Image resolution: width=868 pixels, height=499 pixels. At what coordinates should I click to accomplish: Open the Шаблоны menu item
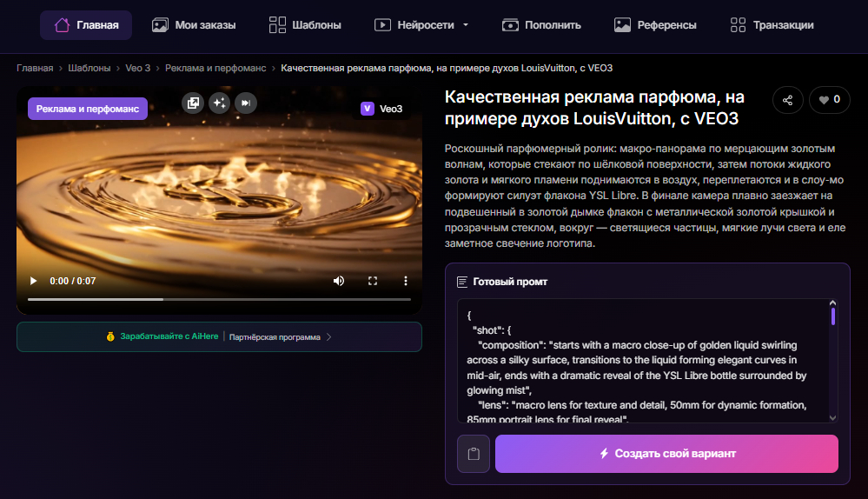pyautogui.click(x=305, y=25)
